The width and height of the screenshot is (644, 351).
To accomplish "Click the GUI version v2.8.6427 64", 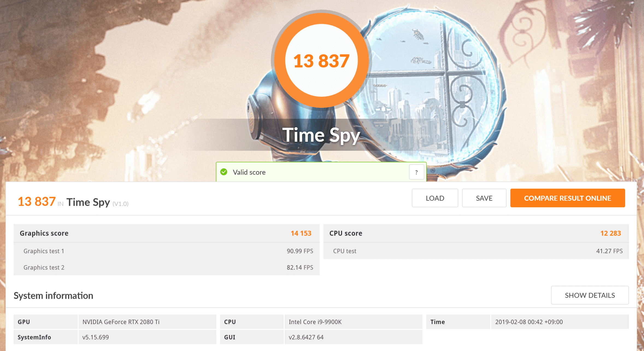I will 353,337.
